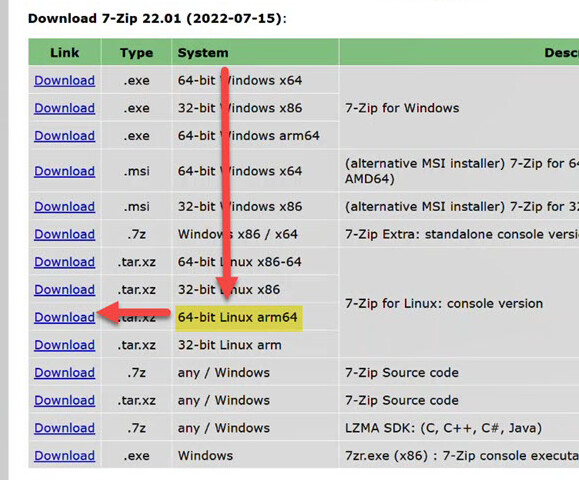The image size is (579, 480).
Task: Click the '7zr.exe (x86)' description text
Action: point(462,456)
